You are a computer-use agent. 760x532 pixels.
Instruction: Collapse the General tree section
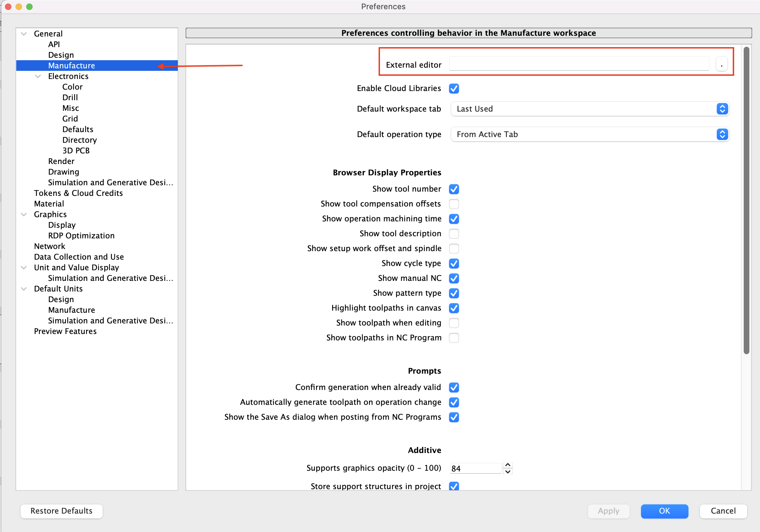[24, 34]
